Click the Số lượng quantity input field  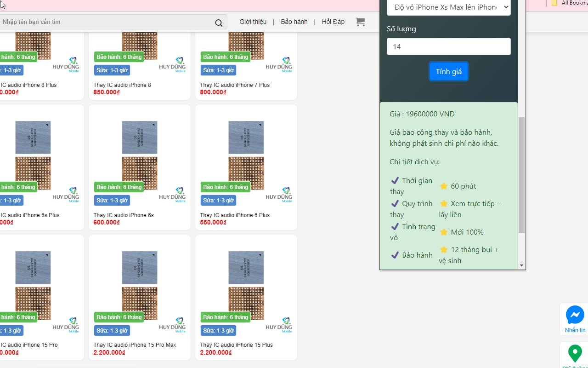(449, 46)
